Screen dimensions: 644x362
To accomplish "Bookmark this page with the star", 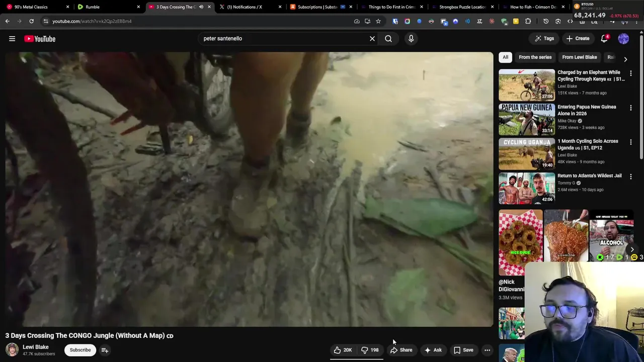I will [x=378, y=21].
